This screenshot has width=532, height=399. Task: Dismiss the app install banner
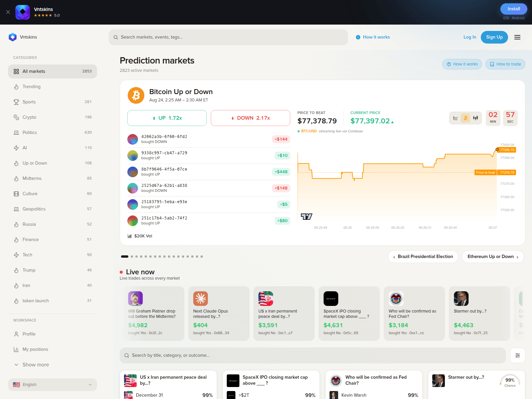[8, 12]
